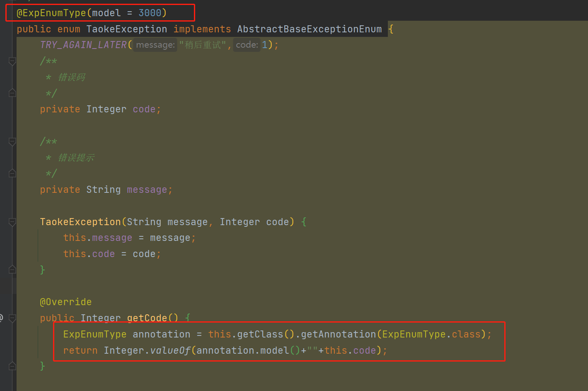Select the TRY_AGAIN_LATER enum constant
This screenshot has height=391, width=588.
[x=83, y=45]
